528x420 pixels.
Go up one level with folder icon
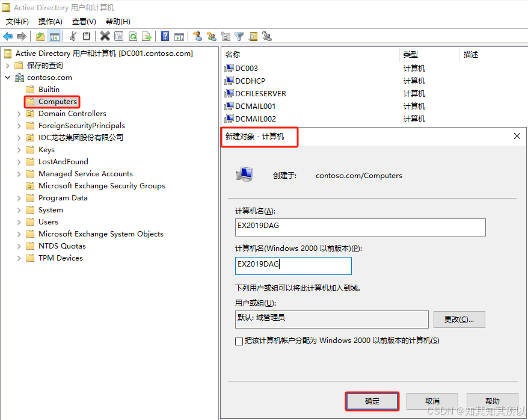[40, 36]
